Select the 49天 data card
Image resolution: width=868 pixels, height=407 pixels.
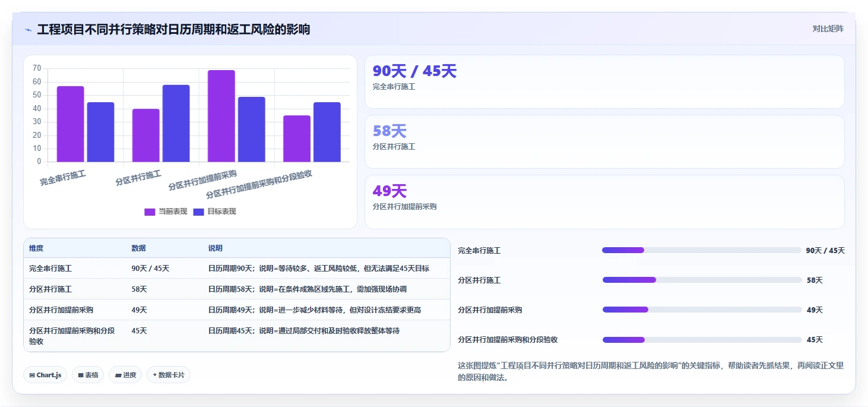604,202
